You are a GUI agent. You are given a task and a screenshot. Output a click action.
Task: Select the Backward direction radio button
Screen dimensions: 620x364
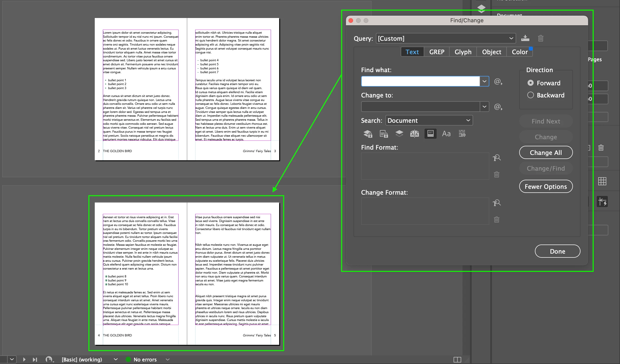pos(530,95)
